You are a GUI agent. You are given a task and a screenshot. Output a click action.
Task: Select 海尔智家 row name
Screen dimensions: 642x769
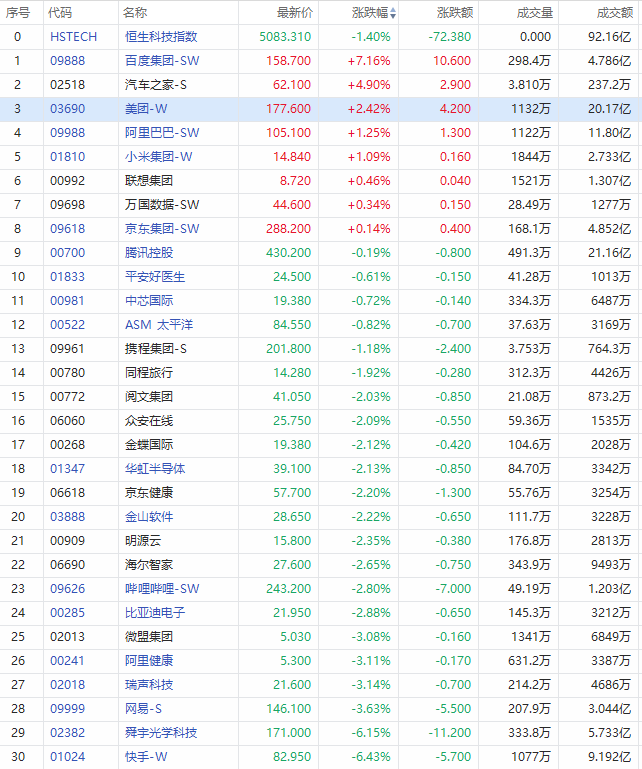tap(149, 565)
